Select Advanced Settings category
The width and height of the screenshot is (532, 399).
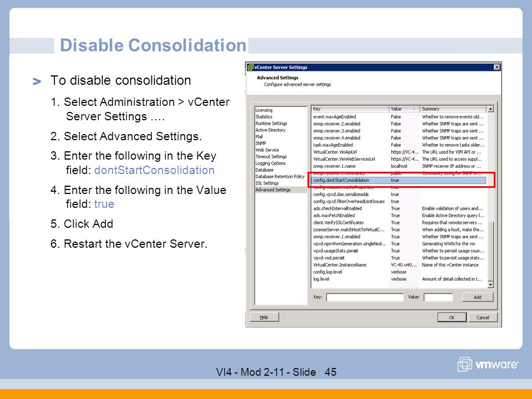281,190
